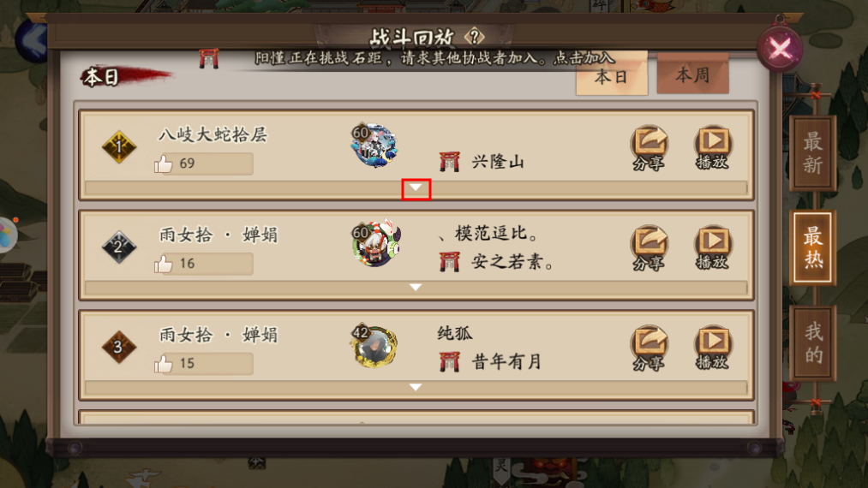Play the 纯狐 player's replay
The height and width of the screenshot is (488, 868).
(x=712, y=348)
